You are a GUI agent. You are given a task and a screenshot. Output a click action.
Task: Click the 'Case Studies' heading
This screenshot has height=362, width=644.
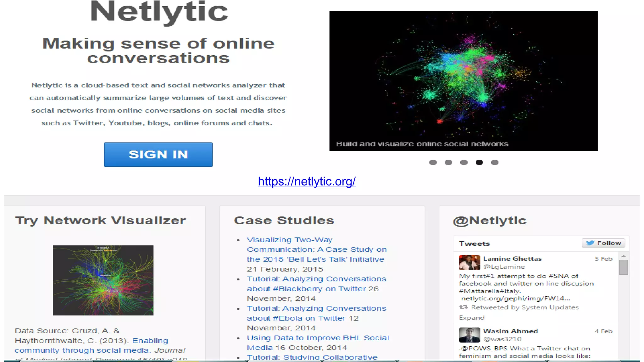[x=284, y=220]
